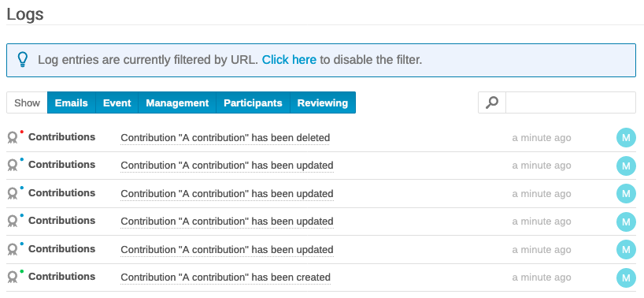Expand the 'has been created' log entry
This screenshot has height=298, width=644.
coord(225,278)
